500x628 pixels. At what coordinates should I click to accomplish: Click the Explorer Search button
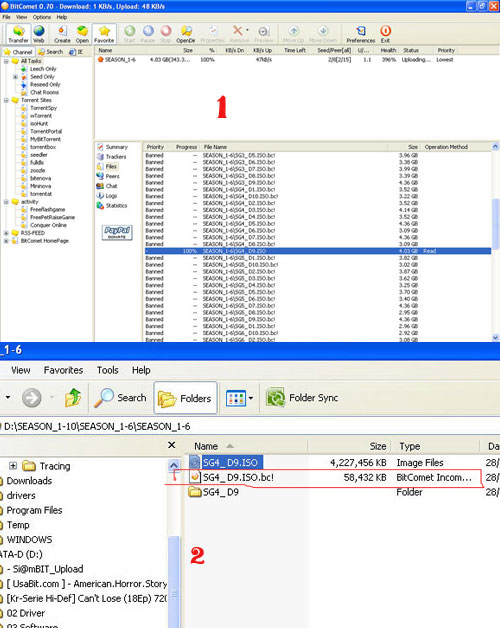[121, 398]
